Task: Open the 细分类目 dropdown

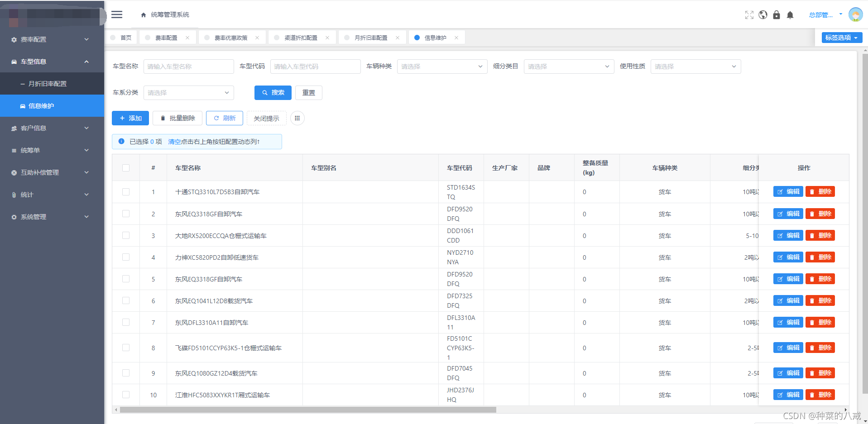Action: click(x=569, y=67)
